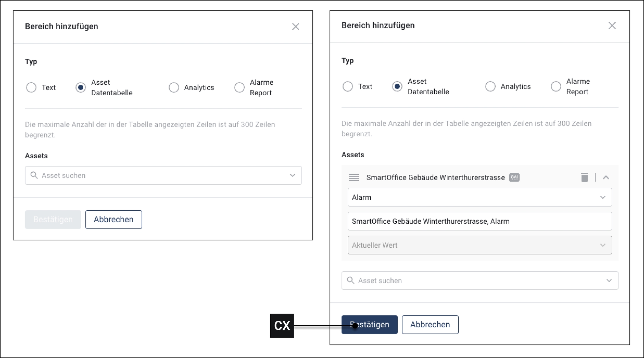Screen dimensions: 644x358
Task: Choose Asset Datentabelle radio in right dialog
Action: click(397, 86)
